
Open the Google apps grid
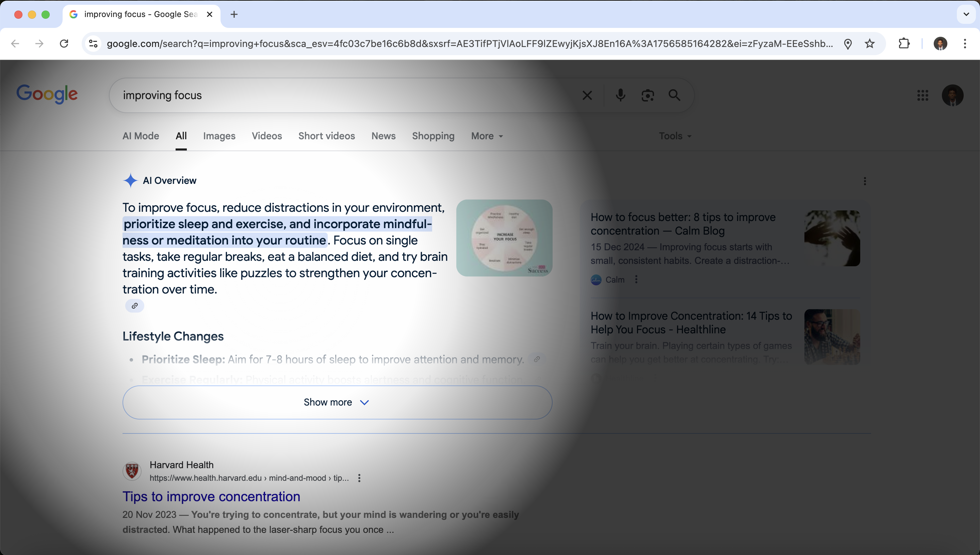[923, 95]
